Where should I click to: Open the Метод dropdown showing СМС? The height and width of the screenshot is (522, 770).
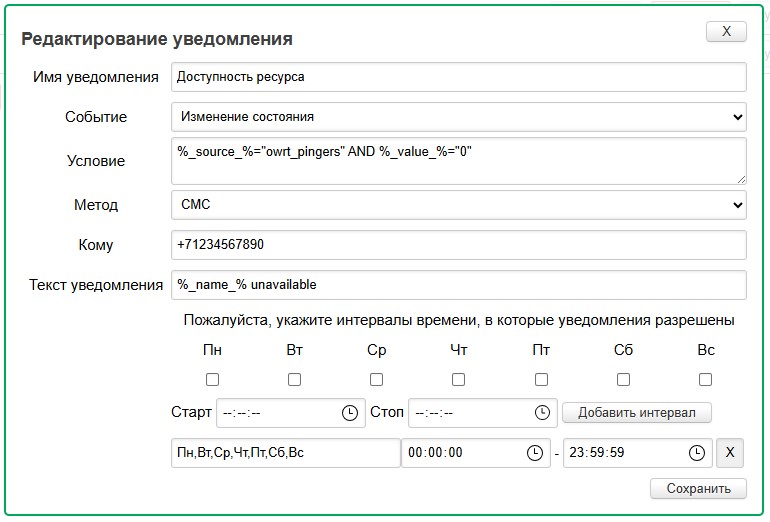coord(458,205)
